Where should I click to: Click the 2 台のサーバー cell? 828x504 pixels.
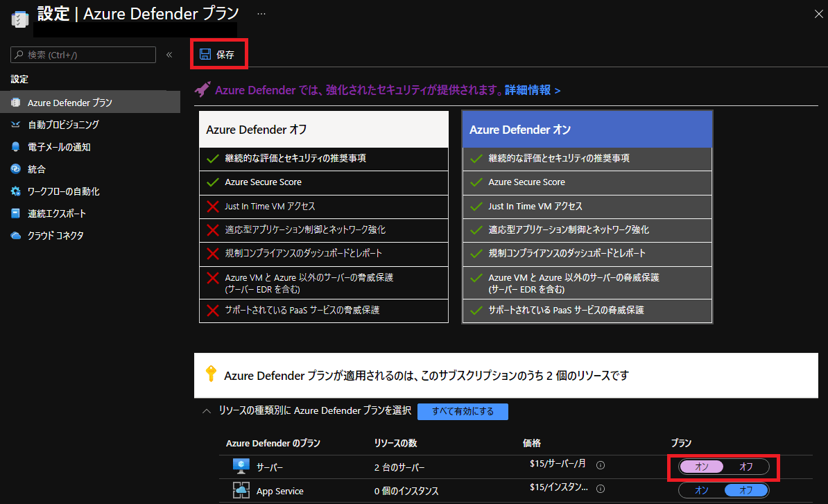(399, 467)
